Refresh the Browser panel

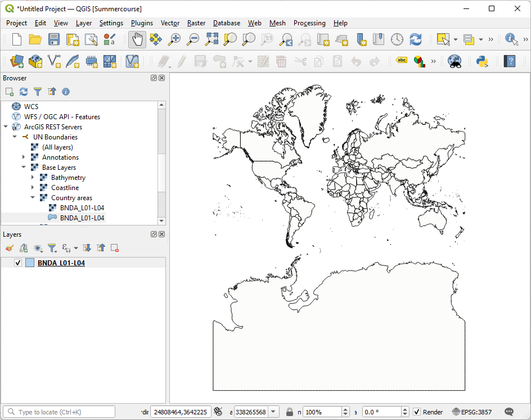pyautogui.click(x=23, y=92)
